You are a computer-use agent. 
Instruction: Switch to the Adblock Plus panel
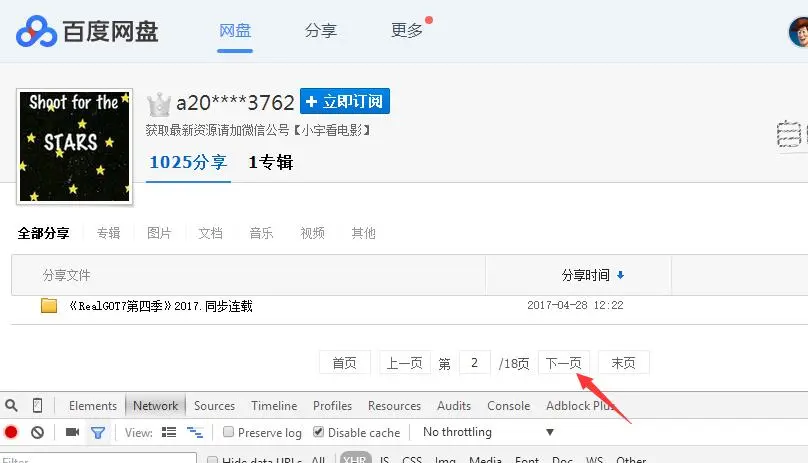581,406
